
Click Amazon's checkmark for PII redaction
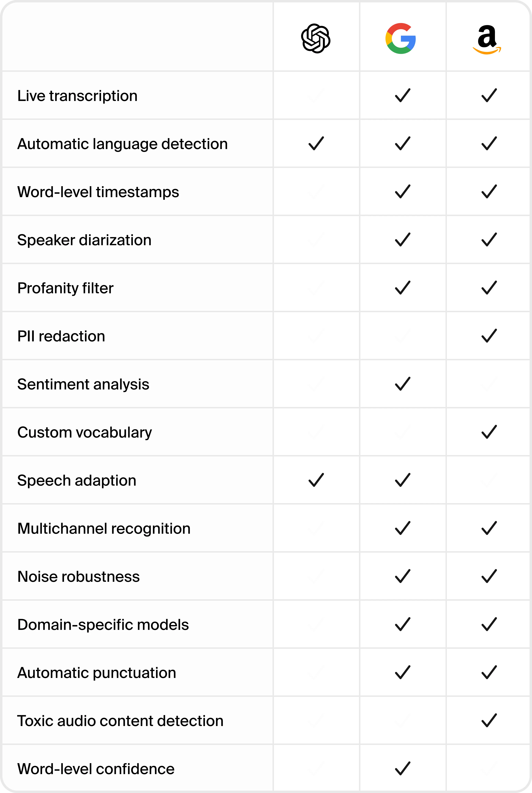coord(489,336)
